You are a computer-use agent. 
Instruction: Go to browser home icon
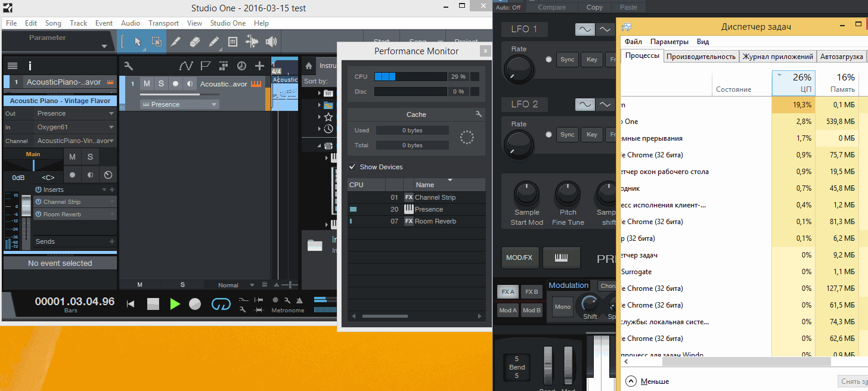coord(309,66)
